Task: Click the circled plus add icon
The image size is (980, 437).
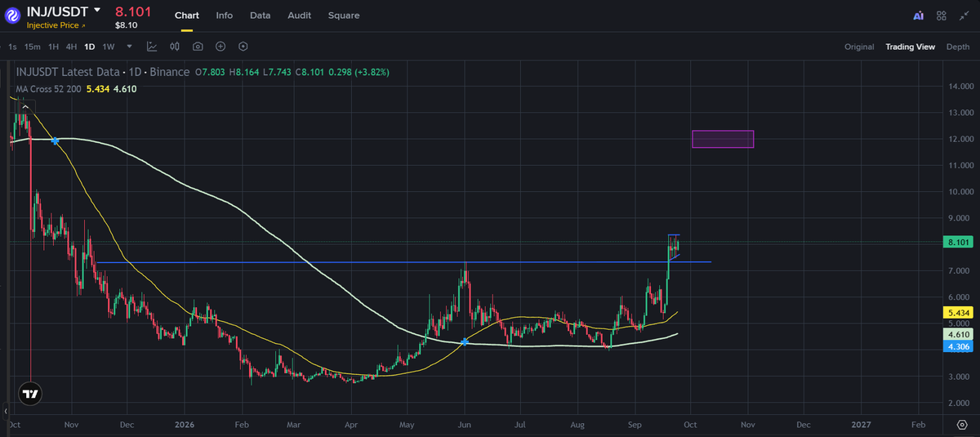Action: coord(220,47)
